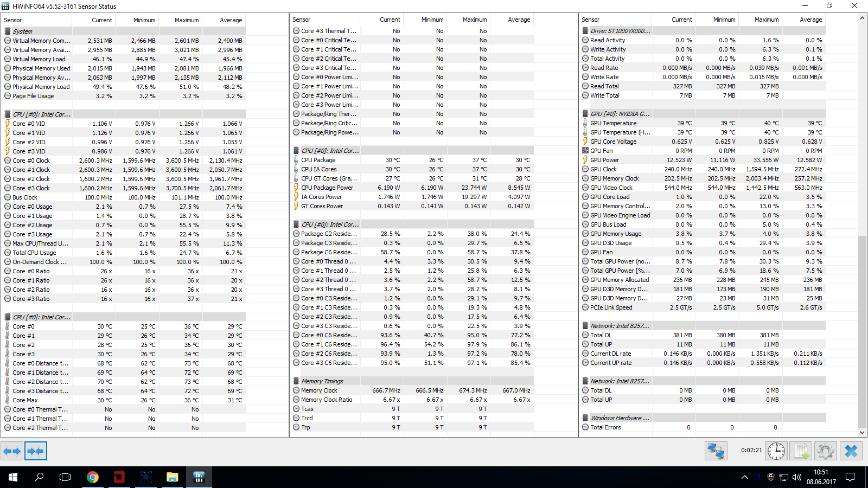868x488 pixels.
Task: Select Bus Clock row
Action: (x=123, y=197)
